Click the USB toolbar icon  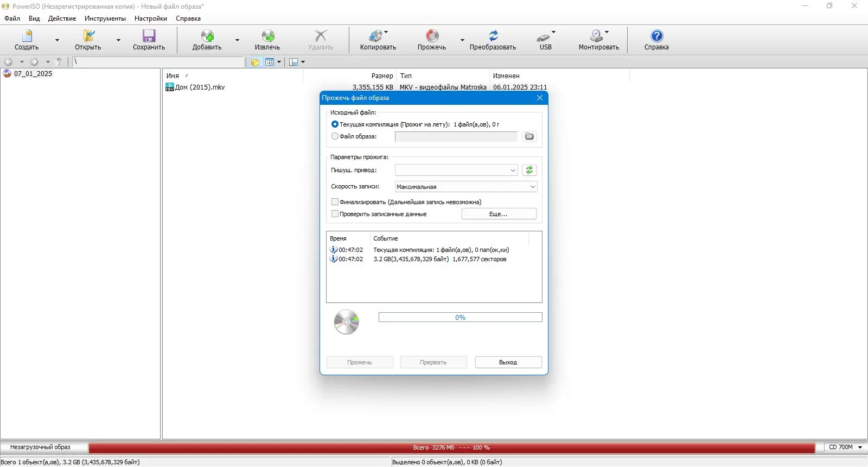pos(543,37)
